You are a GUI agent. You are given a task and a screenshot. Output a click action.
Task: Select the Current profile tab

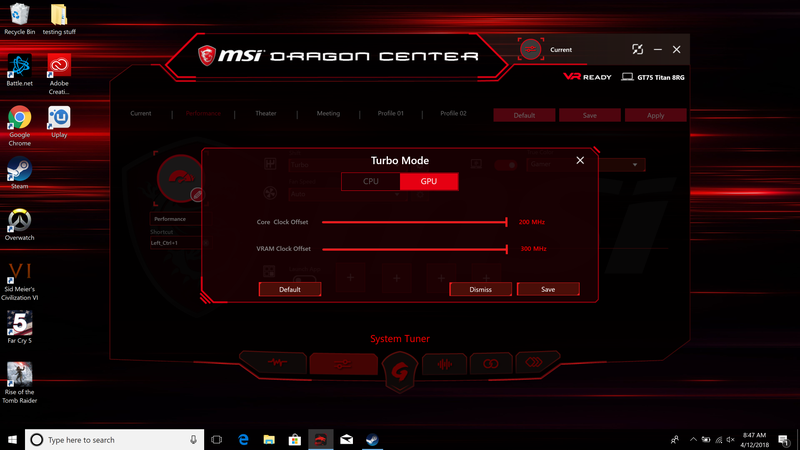coord(140,113)
